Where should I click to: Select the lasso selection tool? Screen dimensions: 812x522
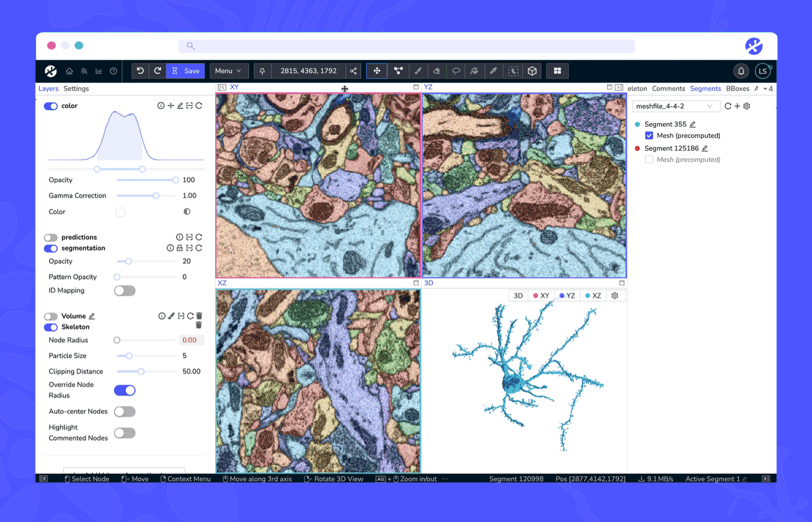point(456,71)
